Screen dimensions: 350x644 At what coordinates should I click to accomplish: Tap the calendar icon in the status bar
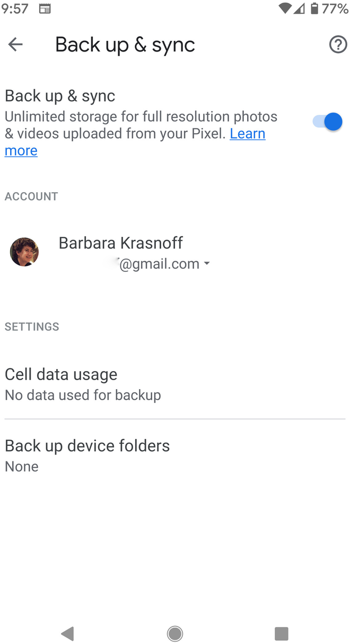(45, 8)
